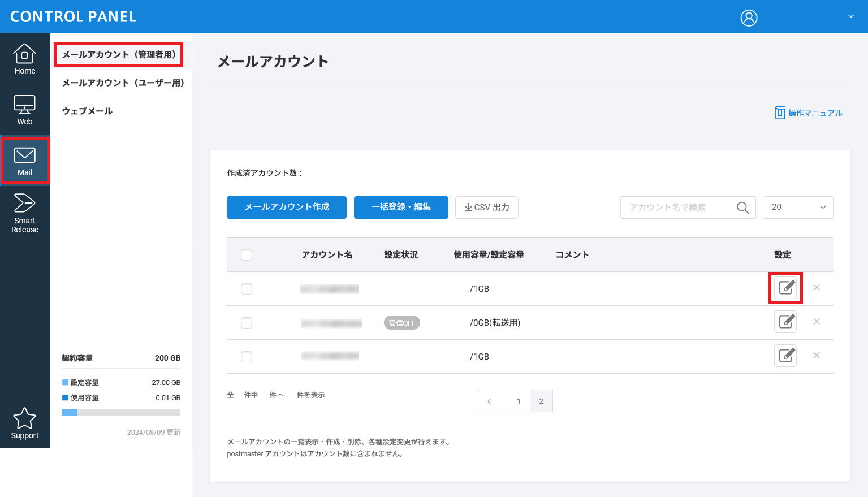Viewport: 868px width, 497px height.
Task: Open the 操作マニュアル link
Action: click(x=809, y=113)
